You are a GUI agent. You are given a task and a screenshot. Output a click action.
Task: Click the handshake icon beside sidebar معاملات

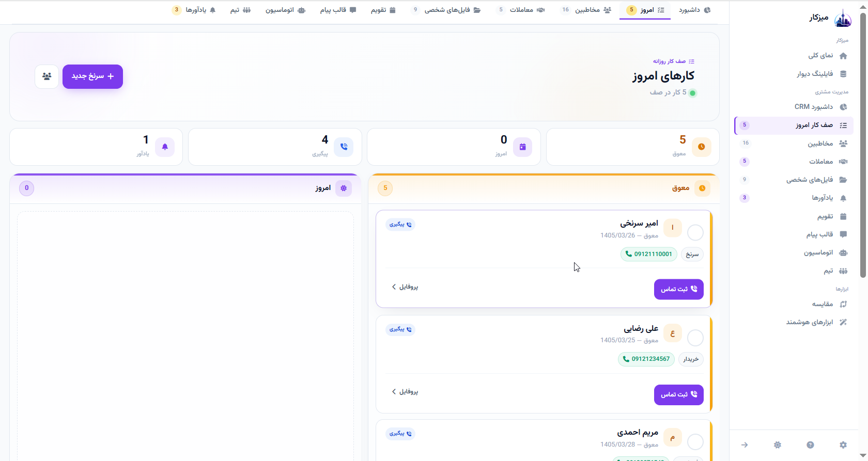coord(843,162)
